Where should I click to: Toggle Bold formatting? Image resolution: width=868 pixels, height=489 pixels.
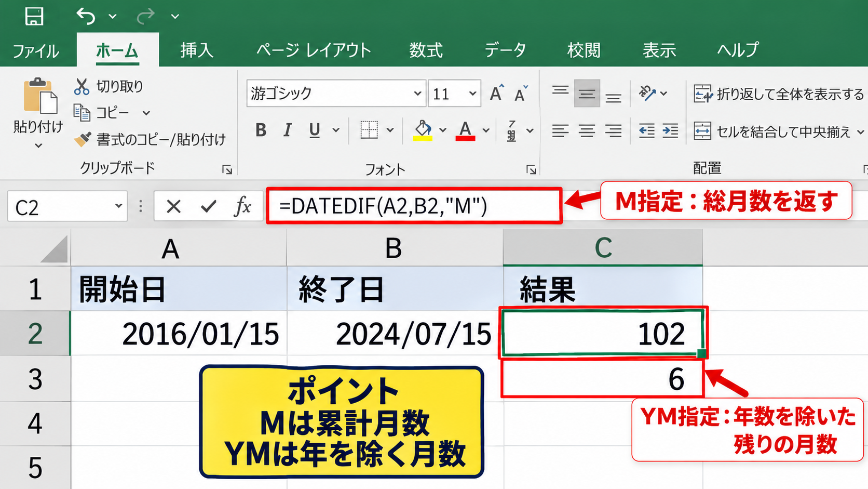click(261, 130)
